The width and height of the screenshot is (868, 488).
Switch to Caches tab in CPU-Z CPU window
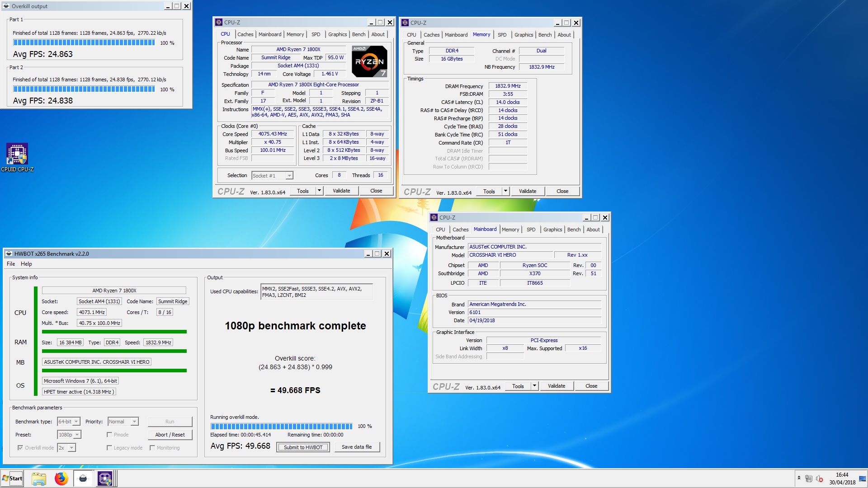(245, 34)
